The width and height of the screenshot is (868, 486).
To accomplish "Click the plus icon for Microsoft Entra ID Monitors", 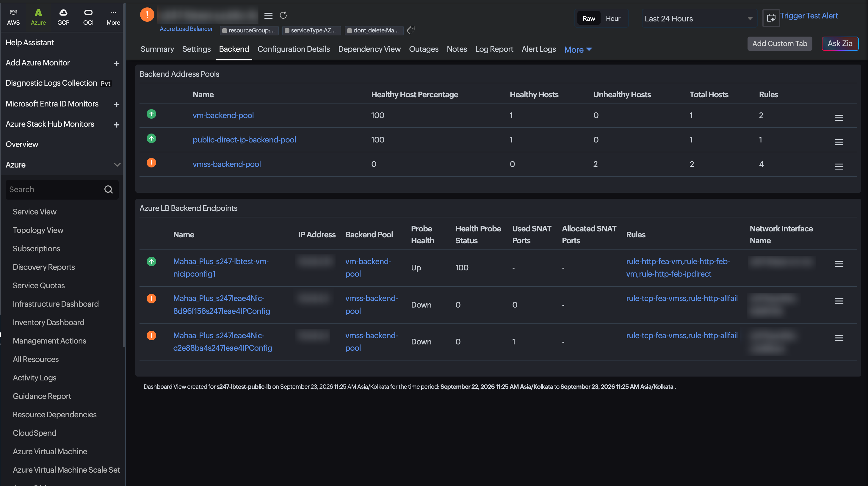I will click(117, 104).
